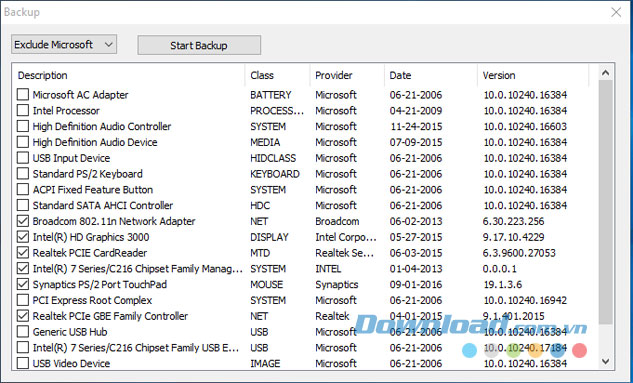Enable the USB Input Device checkbox

23,157
